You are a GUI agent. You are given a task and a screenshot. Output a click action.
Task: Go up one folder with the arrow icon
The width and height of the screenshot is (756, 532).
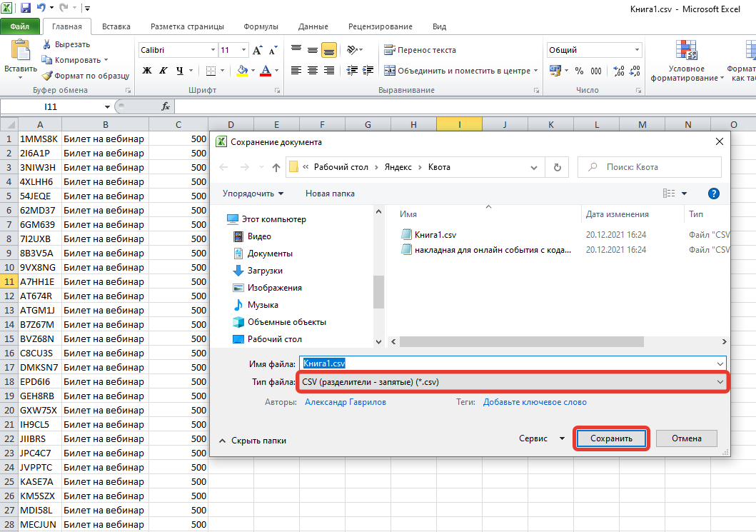point(276,167)
